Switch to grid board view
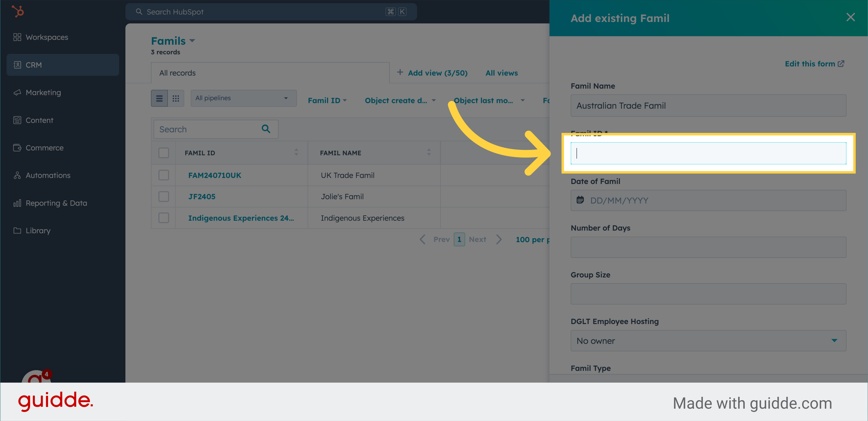 coord(175,99)
